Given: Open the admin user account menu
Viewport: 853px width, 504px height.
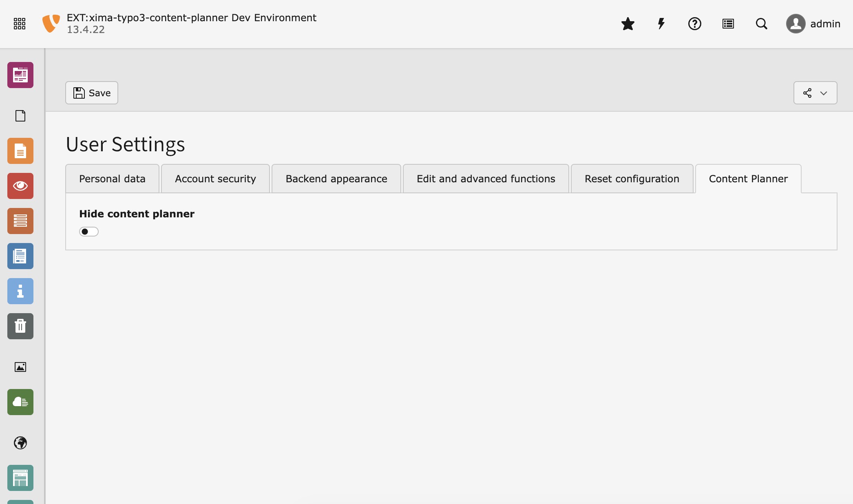Looking at the screenshot, I should pyautogui.click(x=813, y=24).
